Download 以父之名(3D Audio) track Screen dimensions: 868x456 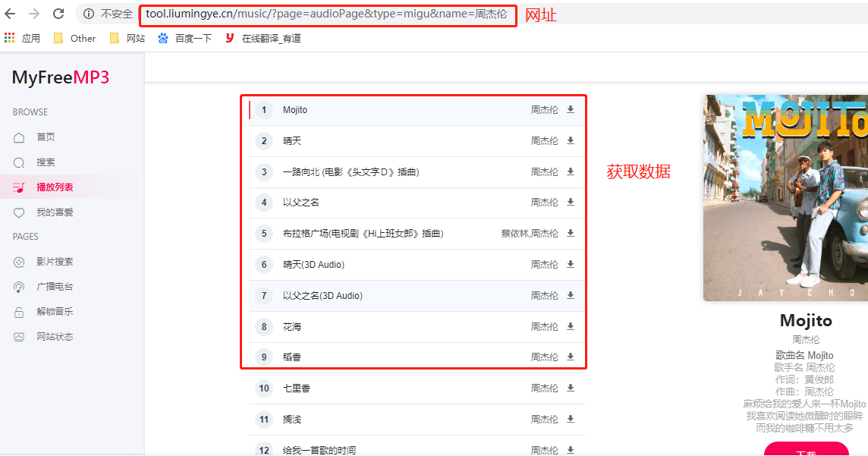[570, 295]
